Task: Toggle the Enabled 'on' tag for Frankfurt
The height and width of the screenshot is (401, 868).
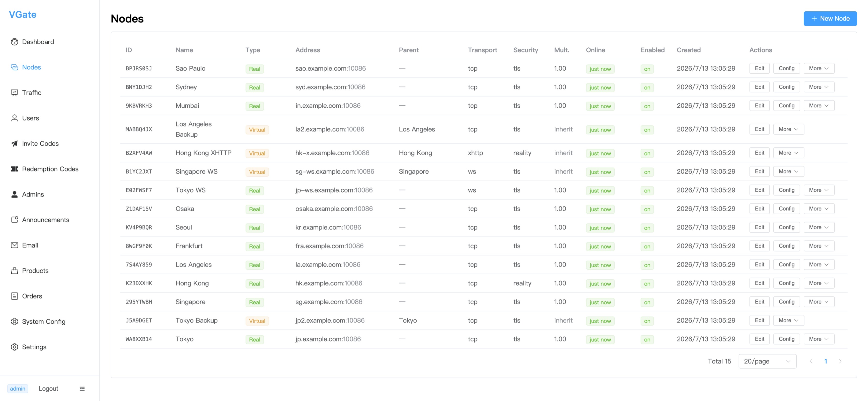Action: pos(647,246)
